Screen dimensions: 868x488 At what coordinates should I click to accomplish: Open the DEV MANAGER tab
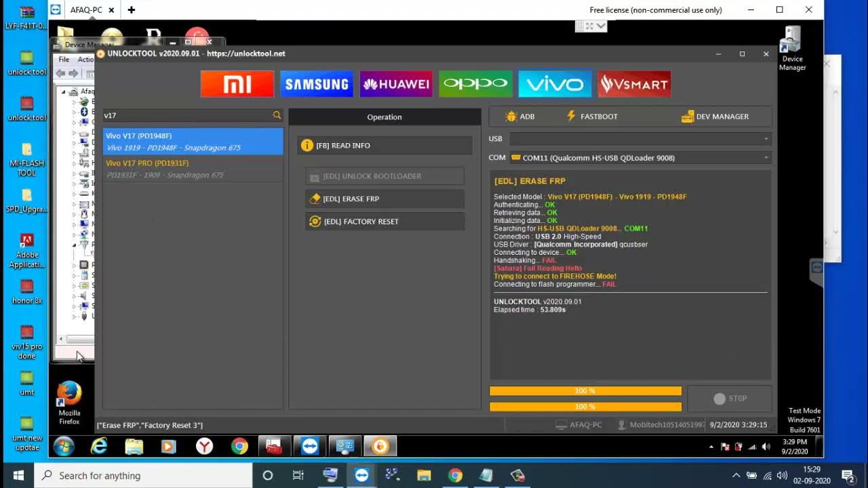coord(715,117)
